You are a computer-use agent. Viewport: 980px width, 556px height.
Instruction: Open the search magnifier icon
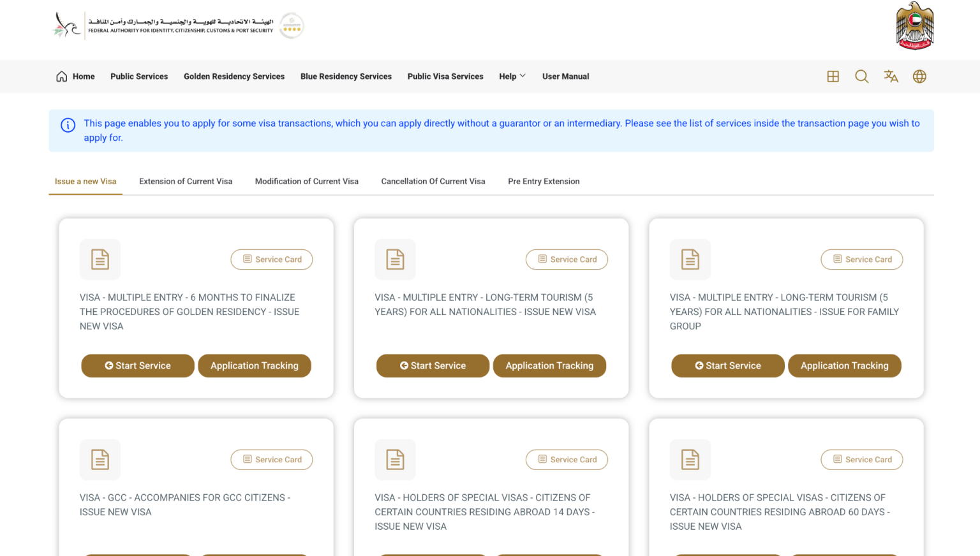[x=861, y=77]
